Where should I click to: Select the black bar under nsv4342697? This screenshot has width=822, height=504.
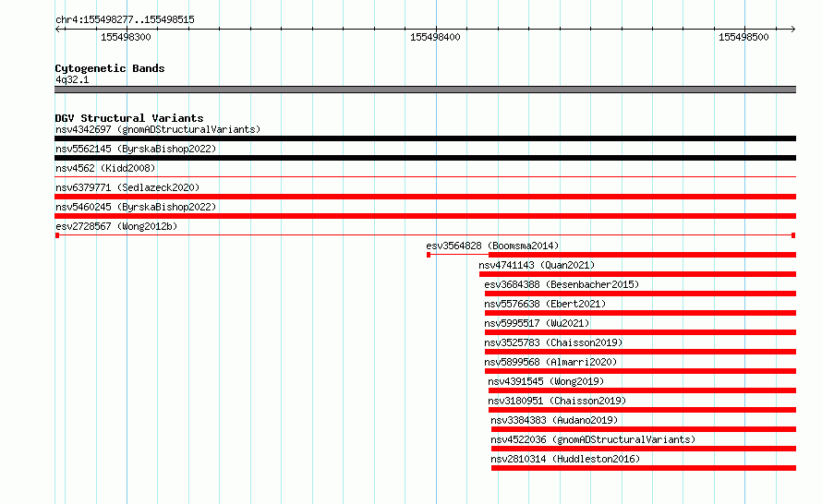coord(425,138)
